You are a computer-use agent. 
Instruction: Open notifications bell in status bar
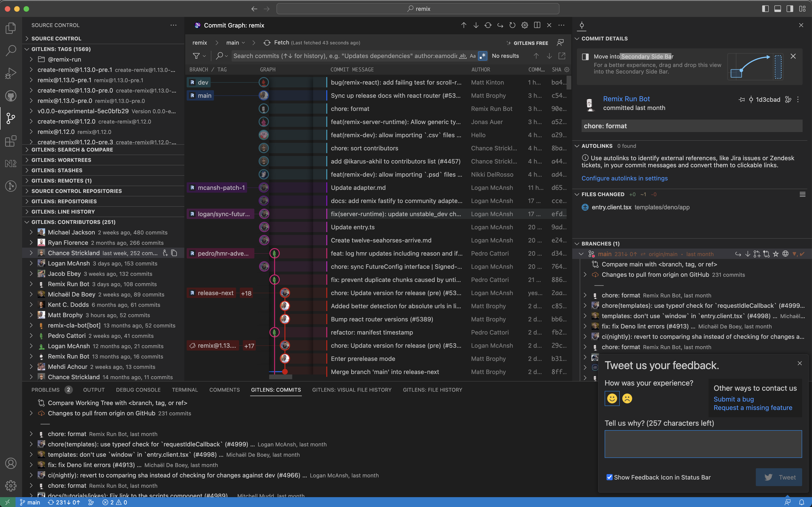(x=802, y=502)
